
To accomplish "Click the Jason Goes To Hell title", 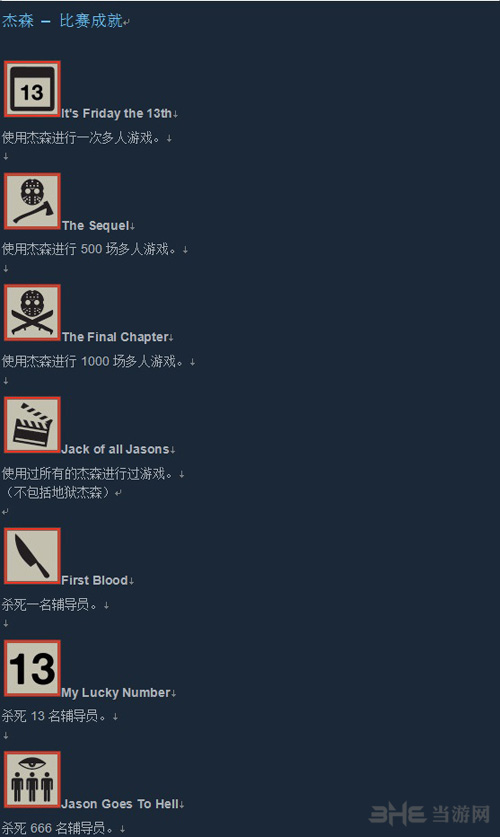I will (x=120, y=804).
